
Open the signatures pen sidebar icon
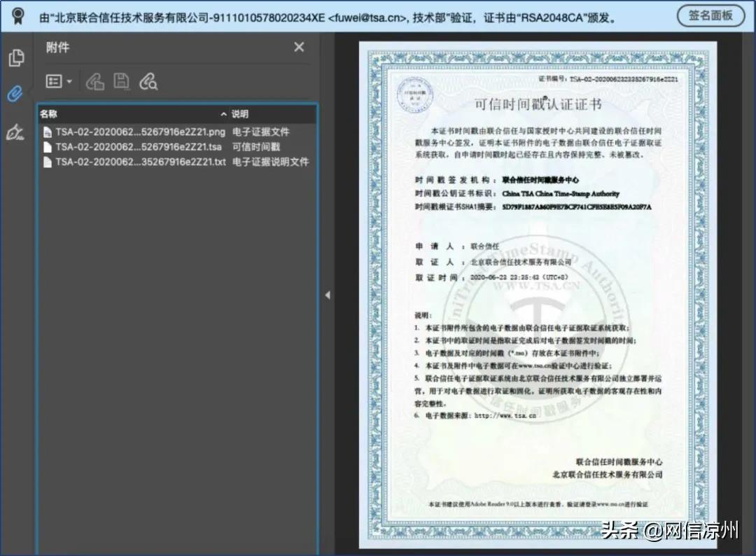[x=15, y=132]
